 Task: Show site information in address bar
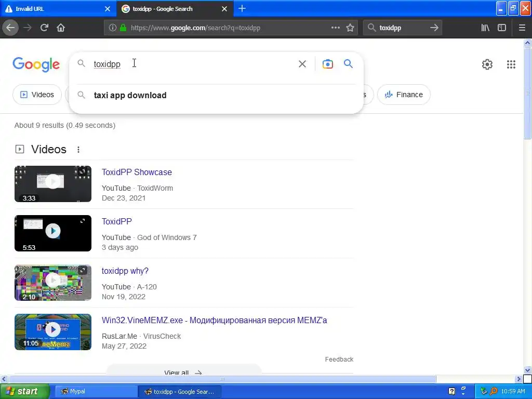tap(112, 28)
